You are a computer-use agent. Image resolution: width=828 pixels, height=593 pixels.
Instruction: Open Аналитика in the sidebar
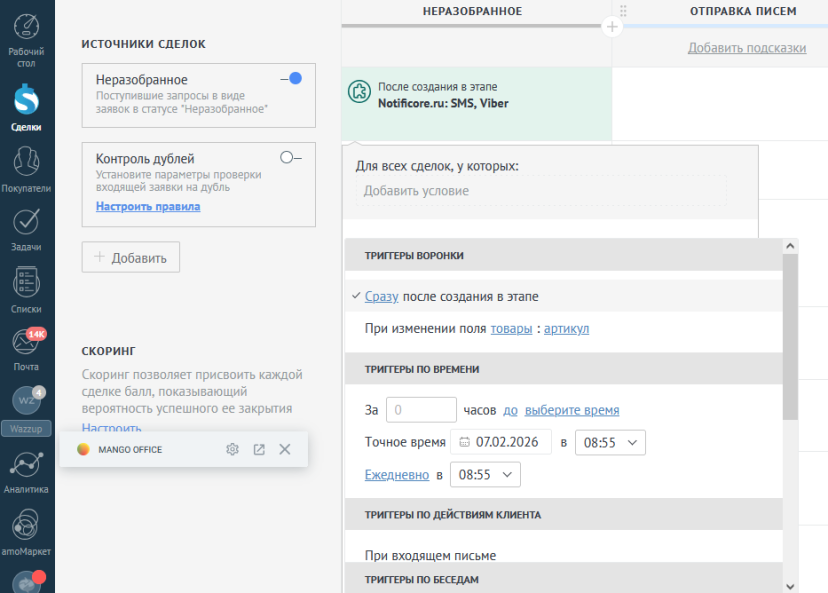coord(26,472)
